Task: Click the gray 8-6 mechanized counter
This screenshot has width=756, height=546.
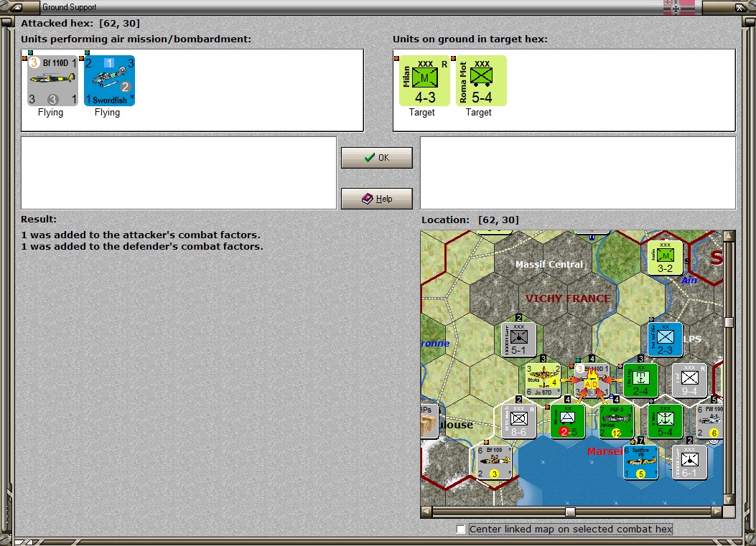Action: [x=519, y=422]
